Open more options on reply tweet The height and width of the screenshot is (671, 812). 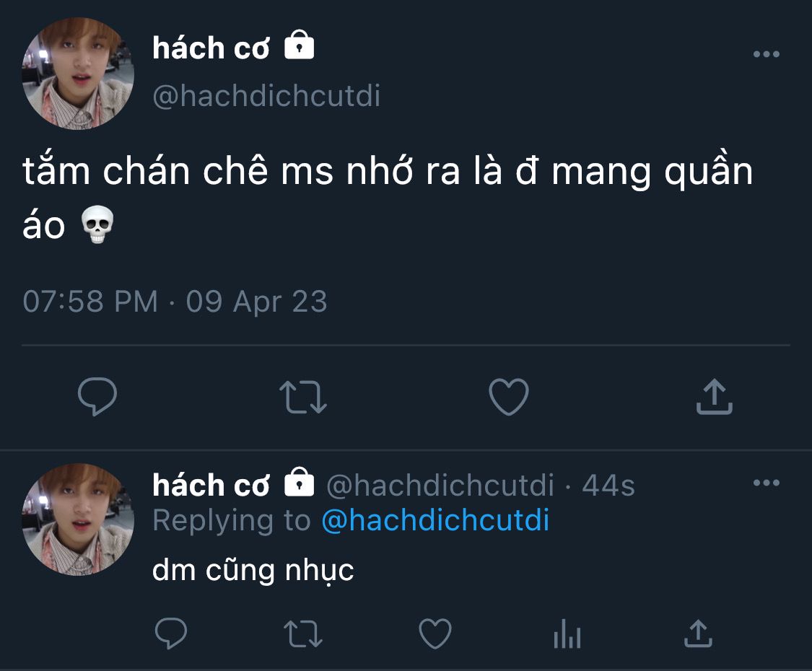[x=767, y=483]
